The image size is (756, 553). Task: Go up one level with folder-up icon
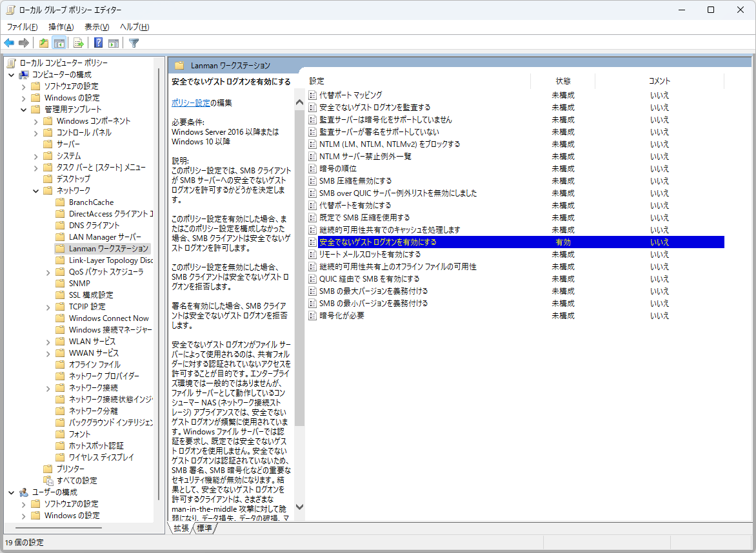coord(44,43)
